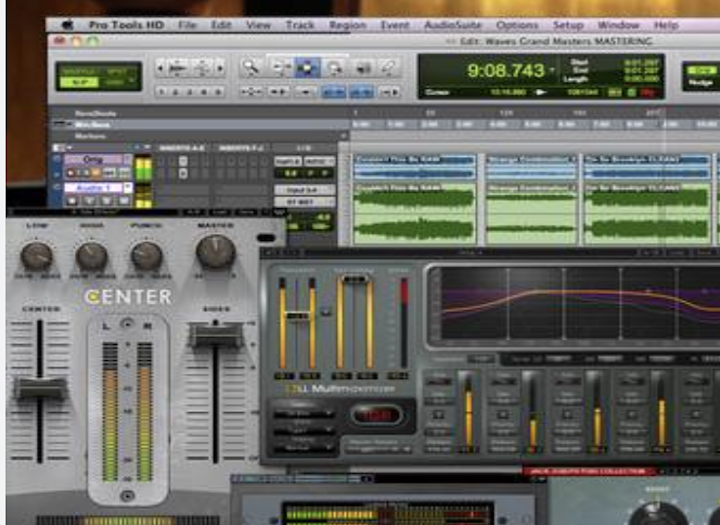Screen dimensions: 720x525
Task: Click the Punch knob in Center plugin
Action: pyautogui.click(x=146, y=256)
